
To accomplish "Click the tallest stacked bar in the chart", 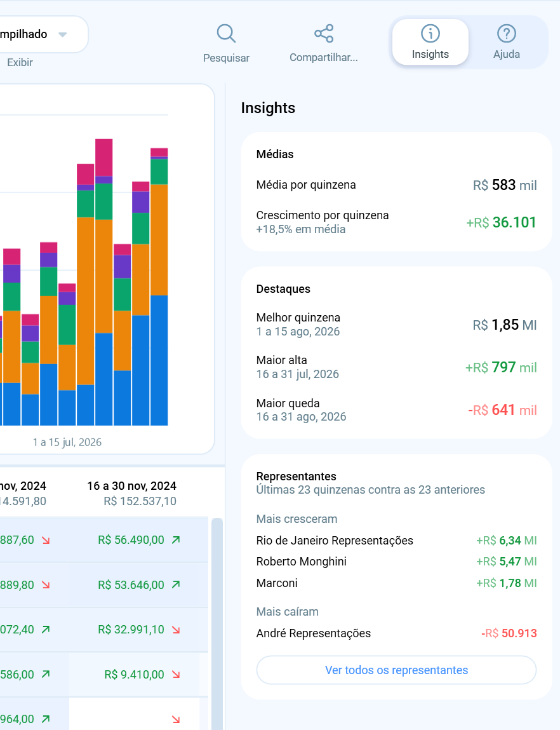I will 103,282.
